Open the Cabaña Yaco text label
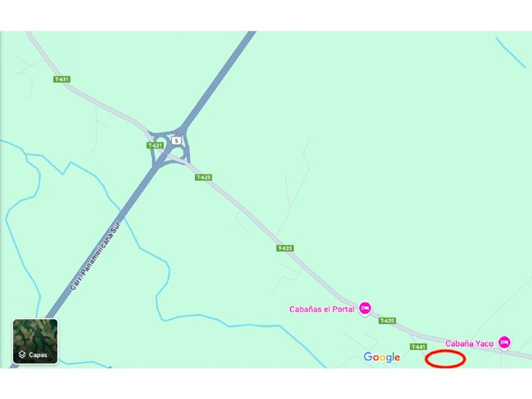The width and height of the screenshot is (532, 399). pos(469,343)
